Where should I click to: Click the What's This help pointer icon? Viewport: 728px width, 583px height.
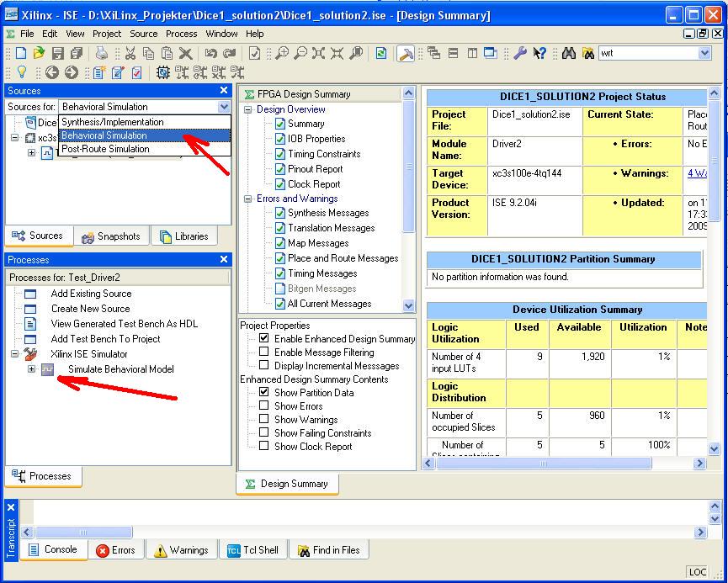(x=539, y=53)
